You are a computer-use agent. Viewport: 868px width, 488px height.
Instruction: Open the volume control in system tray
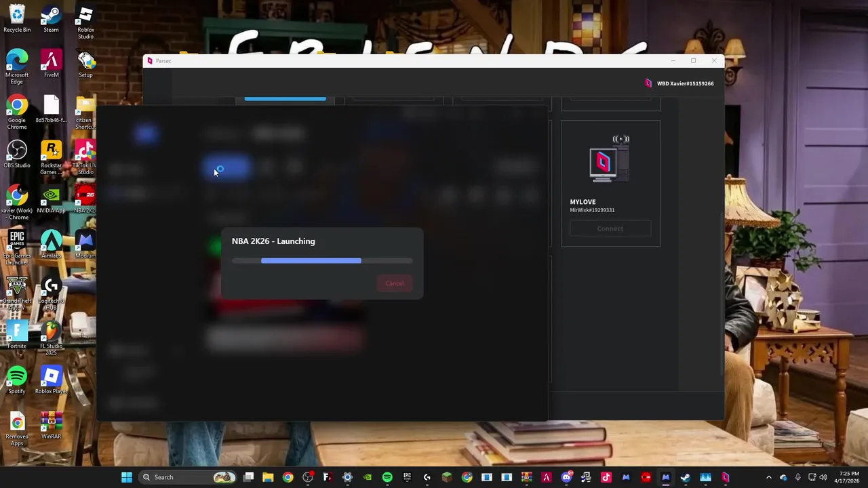click(x=824, y=477)
